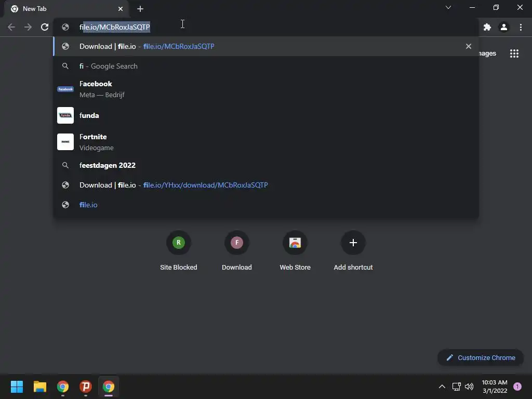Screen dimensions: 532x399
Task: Select the Facebook suggestion
Action: click(266, 89)
